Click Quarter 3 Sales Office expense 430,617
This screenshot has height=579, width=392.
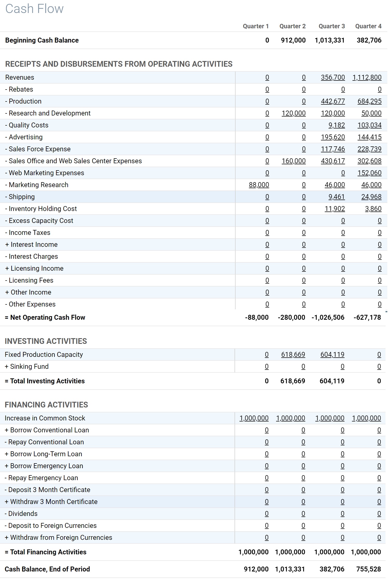pyautogui.click(x=333, y=161)
